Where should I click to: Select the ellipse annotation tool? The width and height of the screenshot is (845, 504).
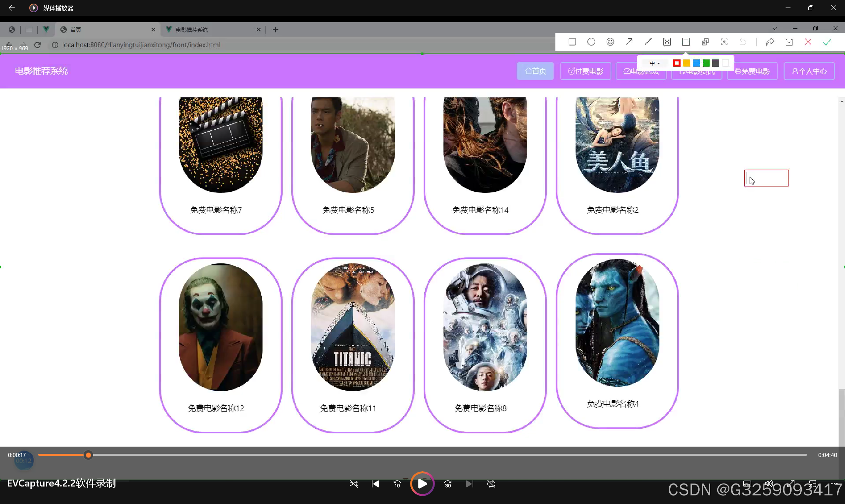[x=591, y=42]
